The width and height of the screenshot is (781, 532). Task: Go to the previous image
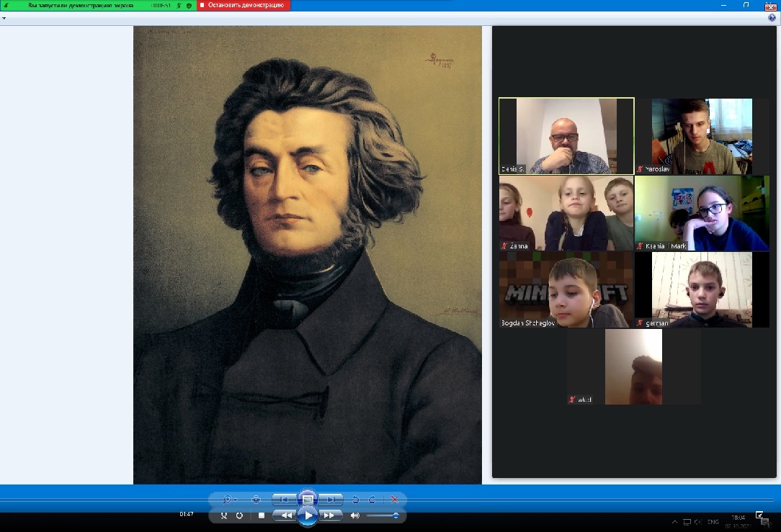(x=284, y=500)
